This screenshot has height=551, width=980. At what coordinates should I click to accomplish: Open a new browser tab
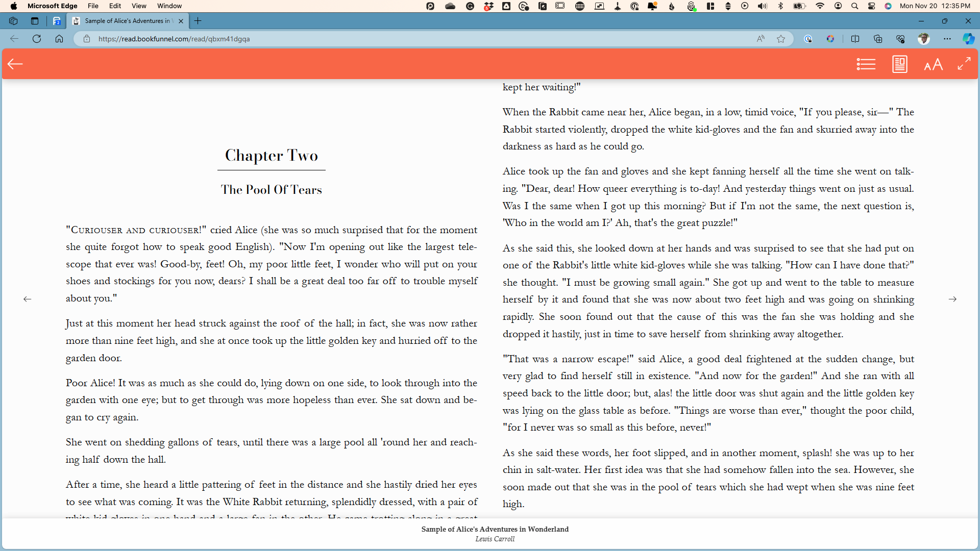198,21
